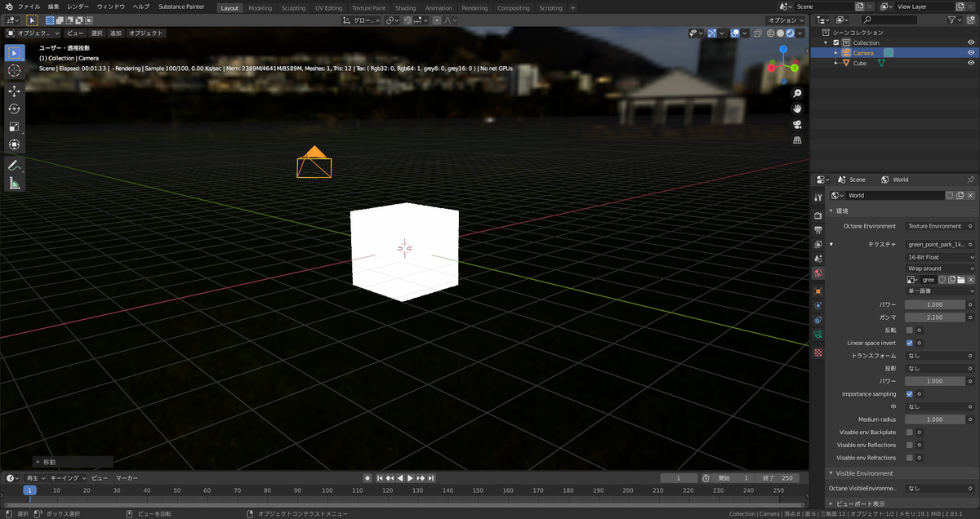Open the レンダー menu
The height and width of the screenshot is (519, 980).
[78, 7]
